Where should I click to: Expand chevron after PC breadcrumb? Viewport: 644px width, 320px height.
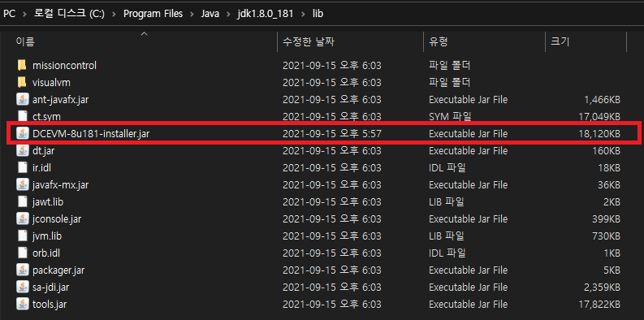tap(24, 14)
